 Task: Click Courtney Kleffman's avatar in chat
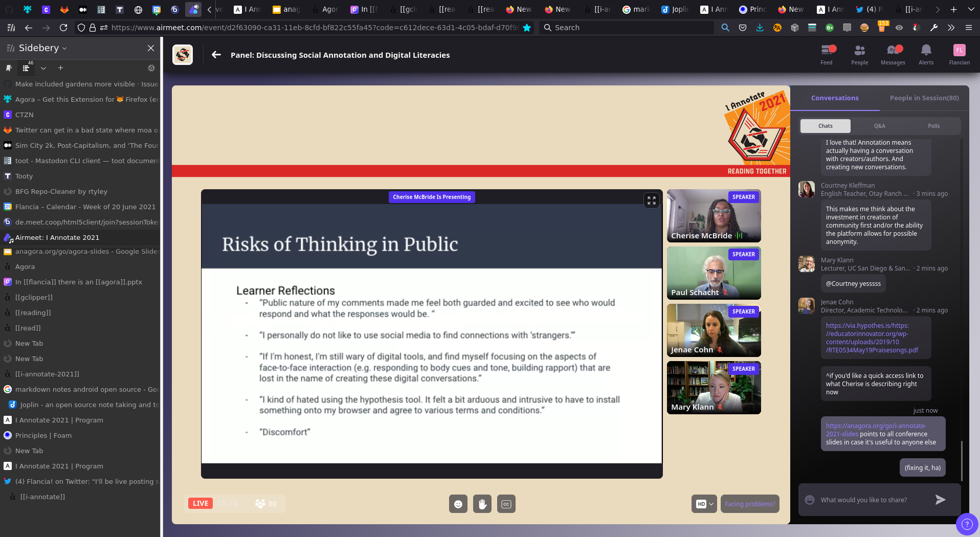pyautogui.click(x=807, y=189)
